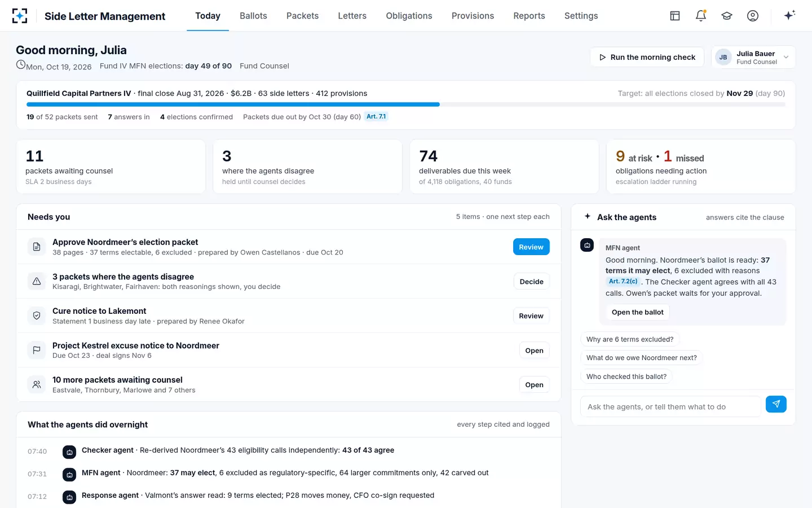The width and height of the screenshot is (812, 508).
Task: Click people icon beside 10 more packets
Action: pos(37,384)
